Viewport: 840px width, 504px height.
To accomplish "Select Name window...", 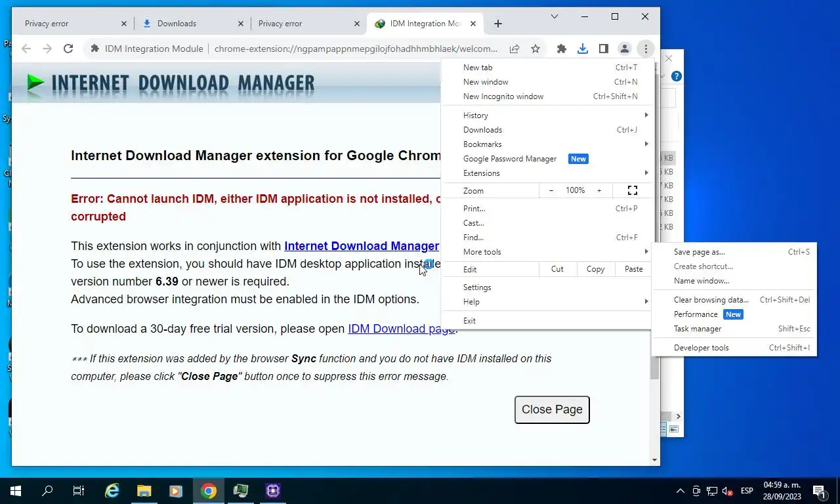I will (x=734, y=281).
